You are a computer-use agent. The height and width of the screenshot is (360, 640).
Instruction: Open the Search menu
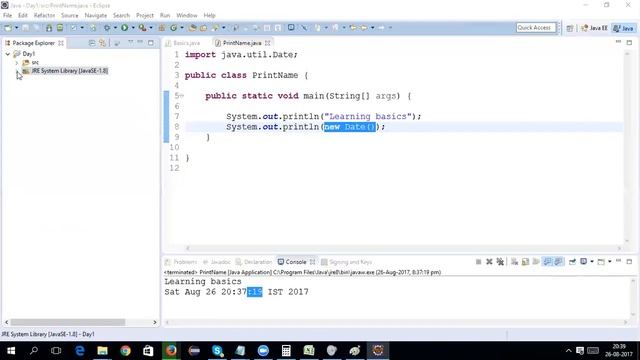121,16
